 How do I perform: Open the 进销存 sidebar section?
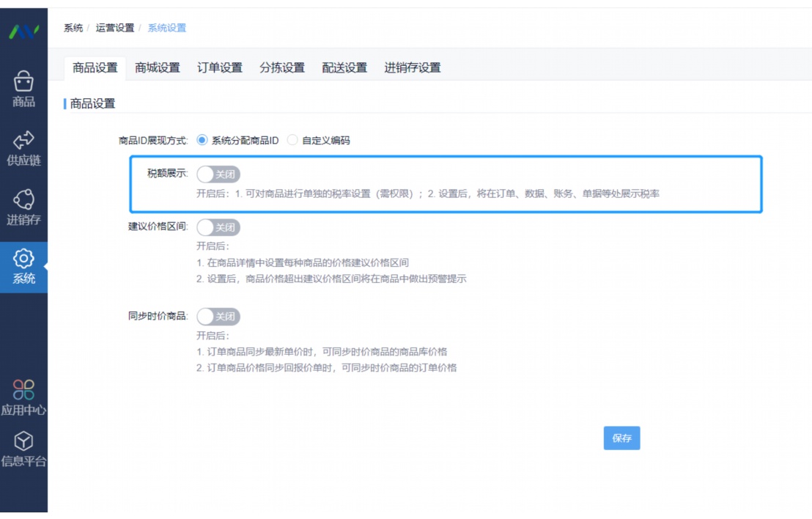coord(24,207)
